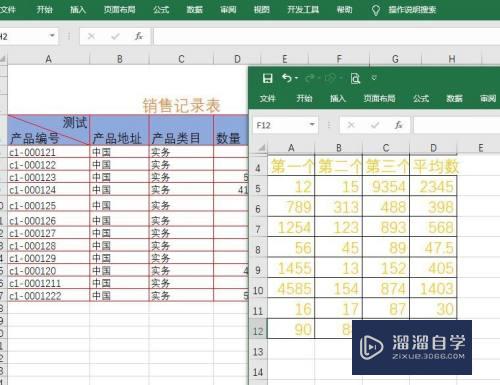Click cell c1-000121
Image resolution: width=500 pixels, height=385 pixels.
click(49, 152)
